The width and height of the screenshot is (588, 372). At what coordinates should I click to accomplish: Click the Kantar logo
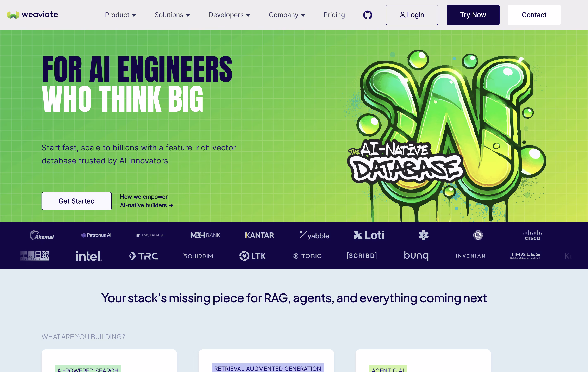[x=259, y=235]
